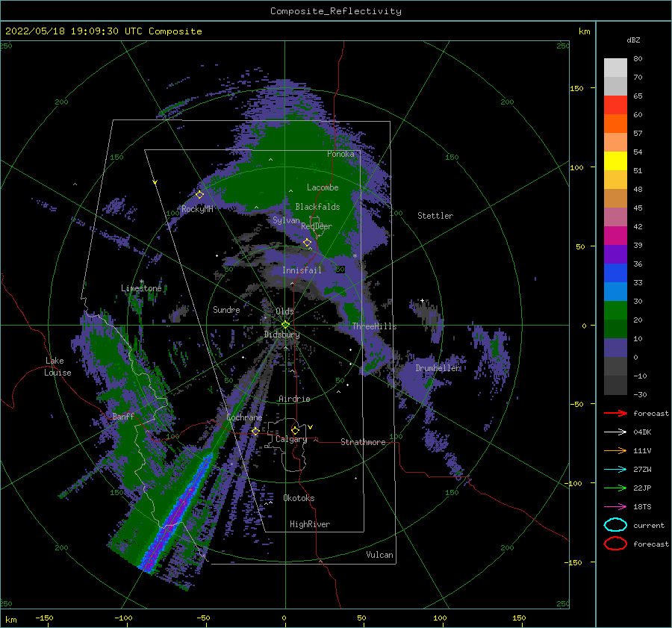Click the yellow diamond marker below RedDeer
The image size is (672, 628).
(x=308, y=243)
